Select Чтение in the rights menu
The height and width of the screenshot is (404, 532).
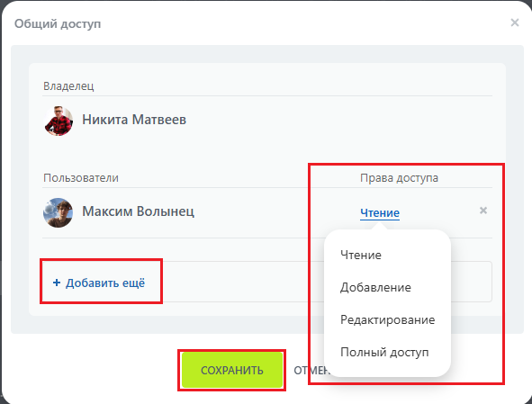point(361,255)
